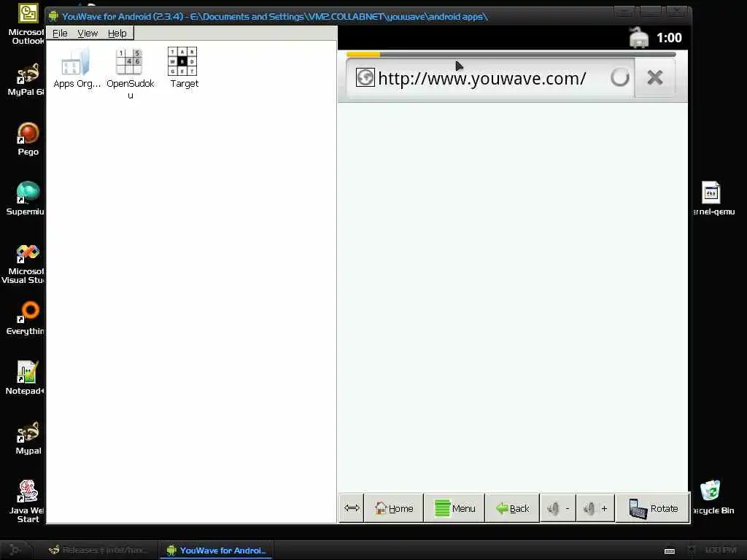Screen dimensions: 747x560
Task: Click the globe favicon in the address bar
Action: click(x=365, y=77)
